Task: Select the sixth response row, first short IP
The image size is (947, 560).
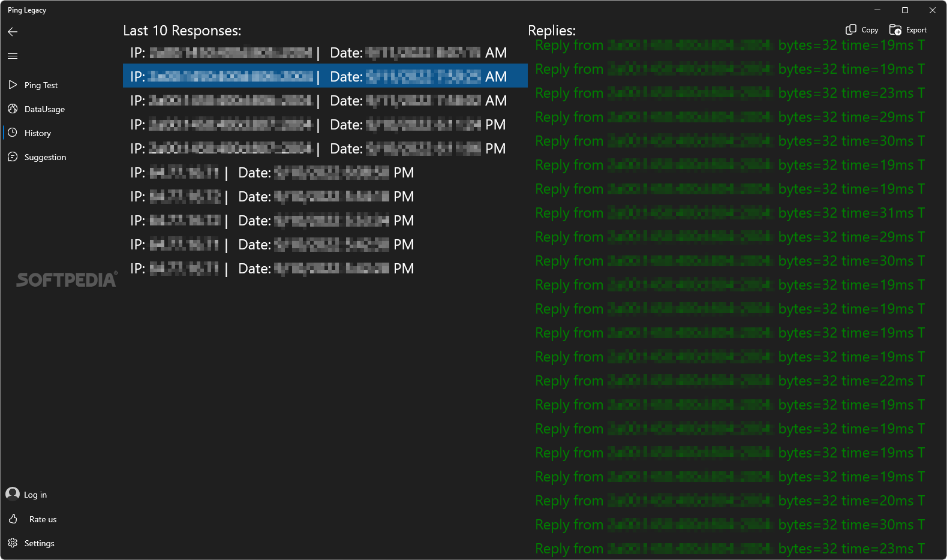Action: click(325, 173)
